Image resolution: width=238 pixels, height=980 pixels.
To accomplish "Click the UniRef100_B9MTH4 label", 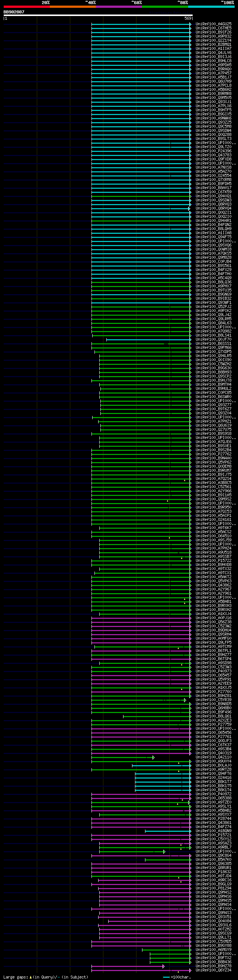I will pyautogui.click(x=213, y=385).
